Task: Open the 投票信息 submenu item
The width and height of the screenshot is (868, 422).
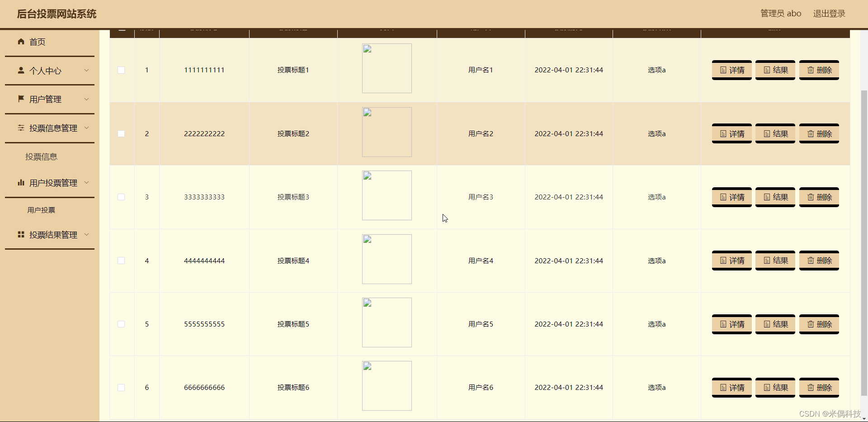Action: coord(41,156)
